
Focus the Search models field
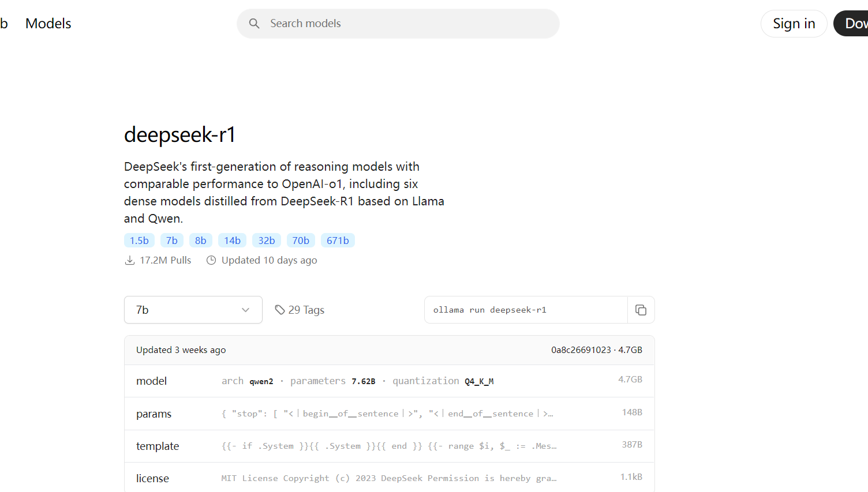(x=398, y=24)
